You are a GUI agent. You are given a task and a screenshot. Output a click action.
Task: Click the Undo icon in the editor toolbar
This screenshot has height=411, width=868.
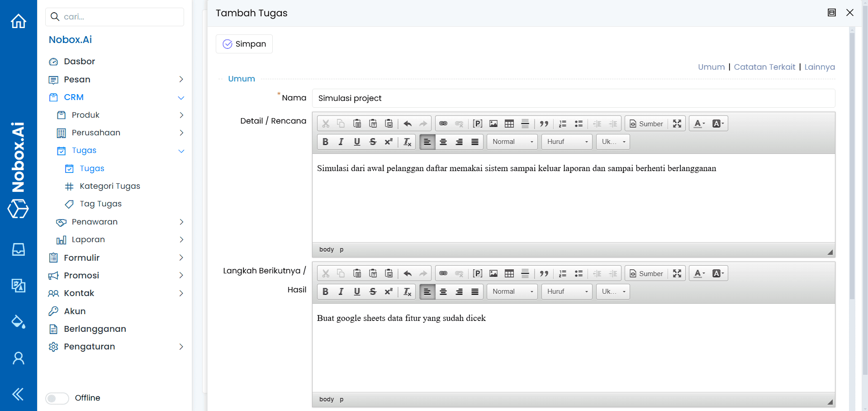coord(407,123)
